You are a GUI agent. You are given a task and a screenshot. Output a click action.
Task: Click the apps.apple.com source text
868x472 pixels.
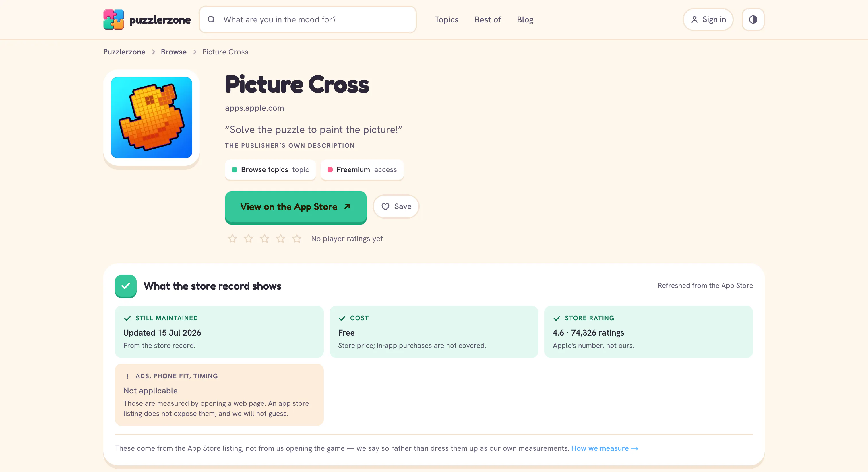tap(254, 108)
